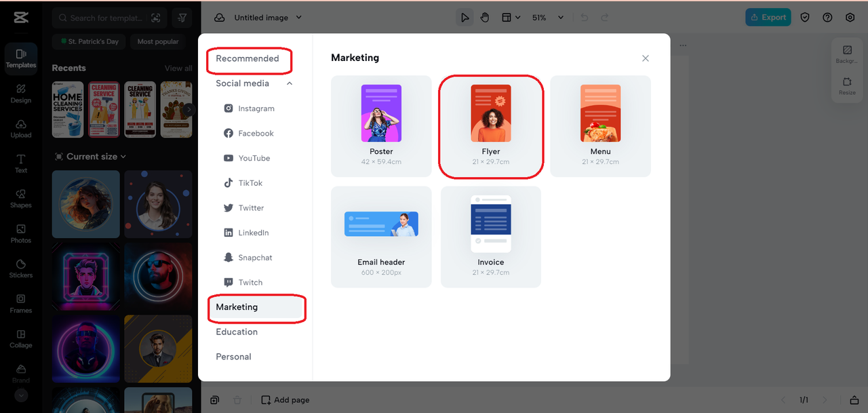Select Snapchat in the category list
Screen dimensions: 868x413
click(248, 258)
